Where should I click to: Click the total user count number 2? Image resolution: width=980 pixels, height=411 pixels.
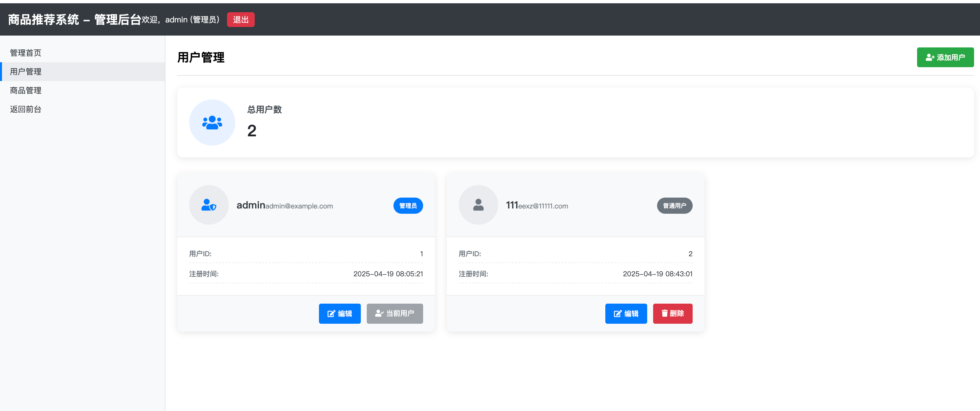pos(251,131)
